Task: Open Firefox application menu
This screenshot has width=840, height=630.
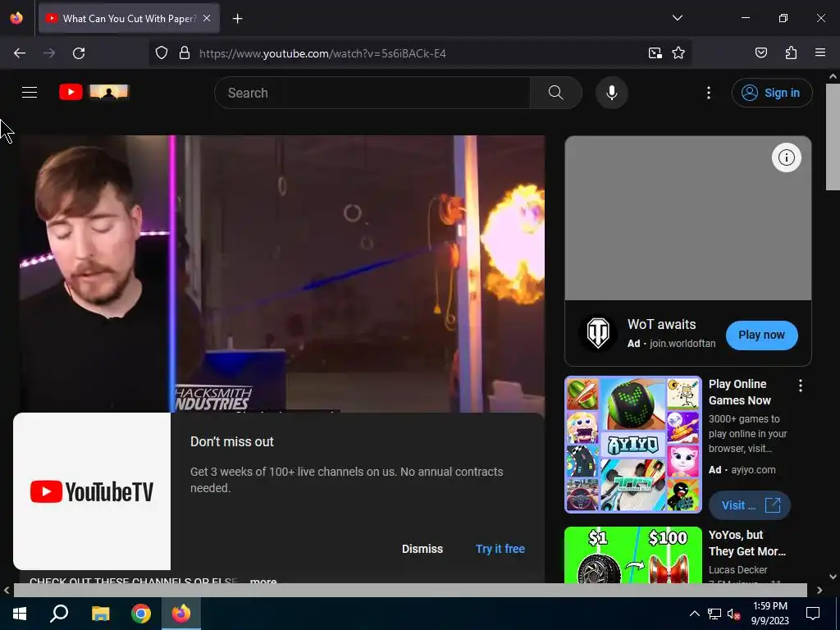Action: 820,53
